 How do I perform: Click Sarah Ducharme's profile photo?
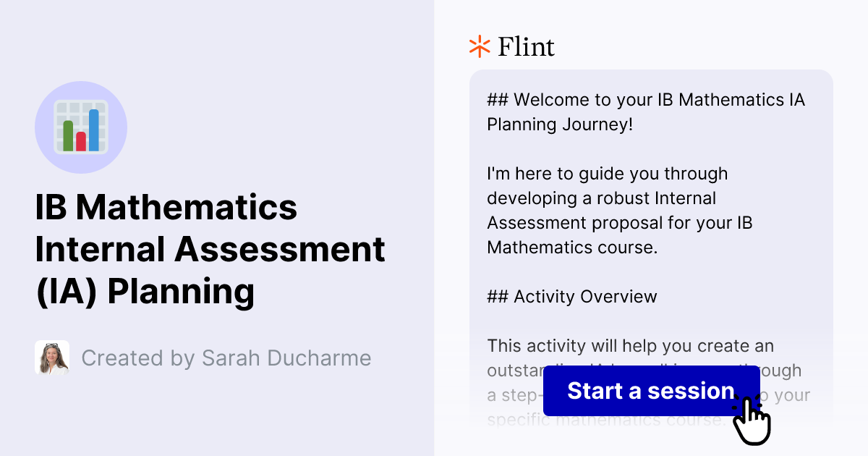pyautogui.click(x=51, y=358)
